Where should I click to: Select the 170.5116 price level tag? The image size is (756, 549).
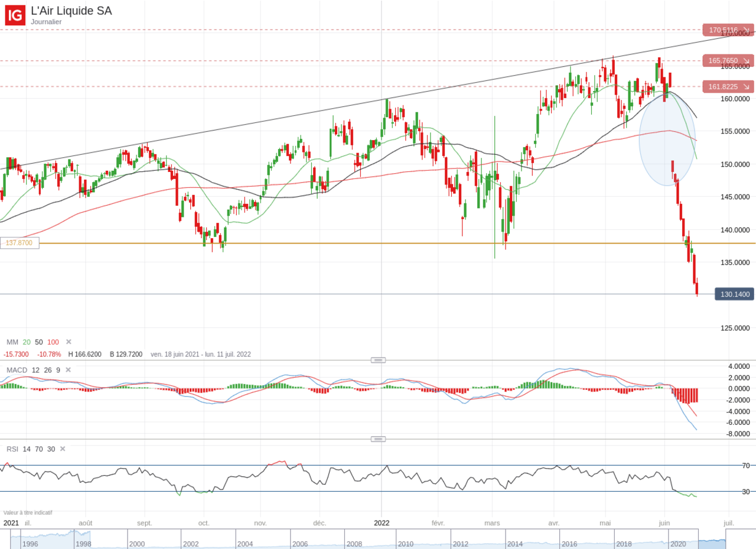[x=728, y=30]
